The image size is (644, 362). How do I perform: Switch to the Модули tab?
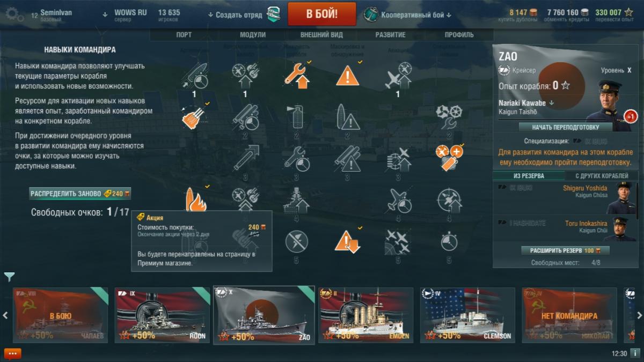252,34
